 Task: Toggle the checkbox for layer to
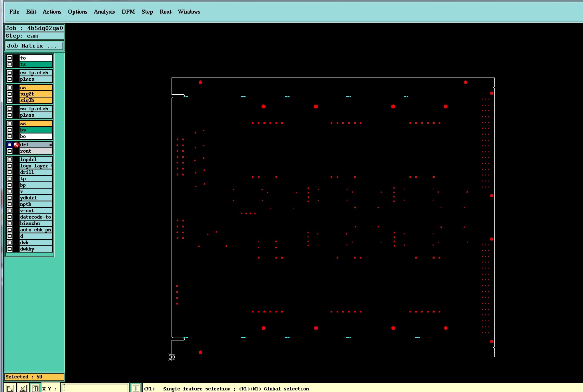point(10,58)
